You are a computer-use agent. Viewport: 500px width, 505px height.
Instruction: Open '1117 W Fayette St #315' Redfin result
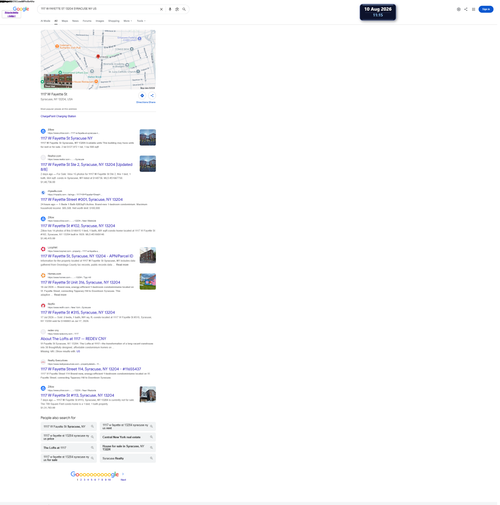78,313
